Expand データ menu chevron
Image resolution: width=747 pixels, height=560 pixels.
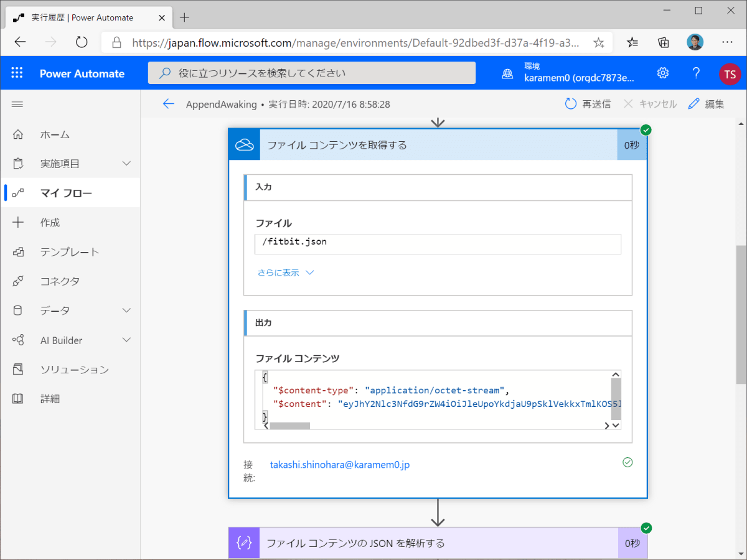(126, 310)
